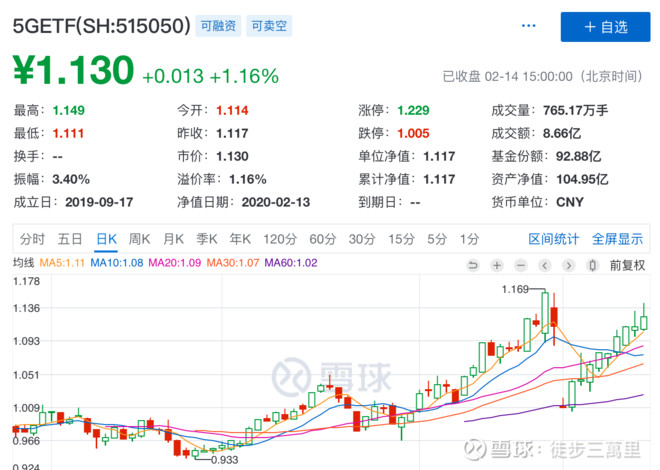This screenshot has height=470, width=660.
Task: Click the 最低 value 1.111
Action: pyautogui.click(x=68, y=133)
